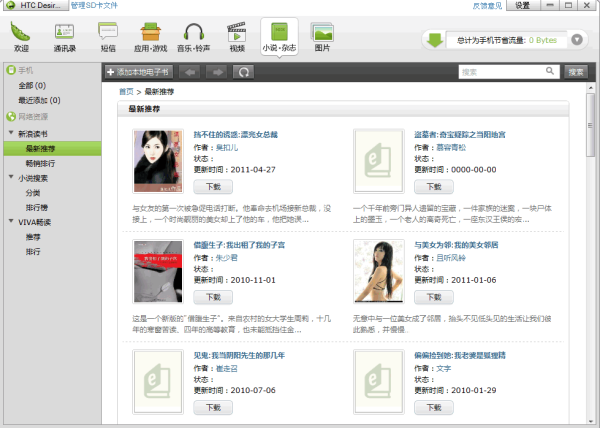The width and height of the screenshot is (600, 428).
Task: Collapse the 新浪读书 tree node
Action: click(x=11, y=133)
